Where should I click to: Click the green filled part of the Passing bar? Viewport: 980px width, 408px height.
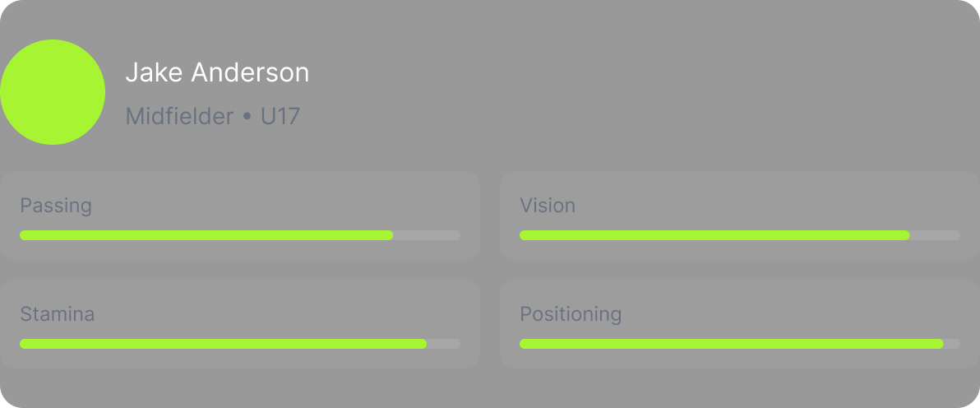point(206,235)
